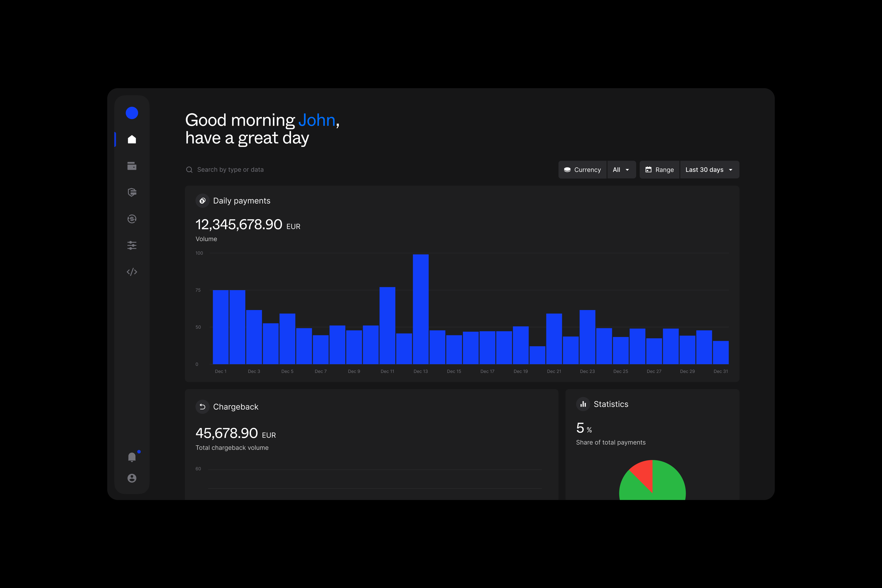Click the Currency filter label button
The width and height of the screenshot is (882, 588).
pos(582,170)
